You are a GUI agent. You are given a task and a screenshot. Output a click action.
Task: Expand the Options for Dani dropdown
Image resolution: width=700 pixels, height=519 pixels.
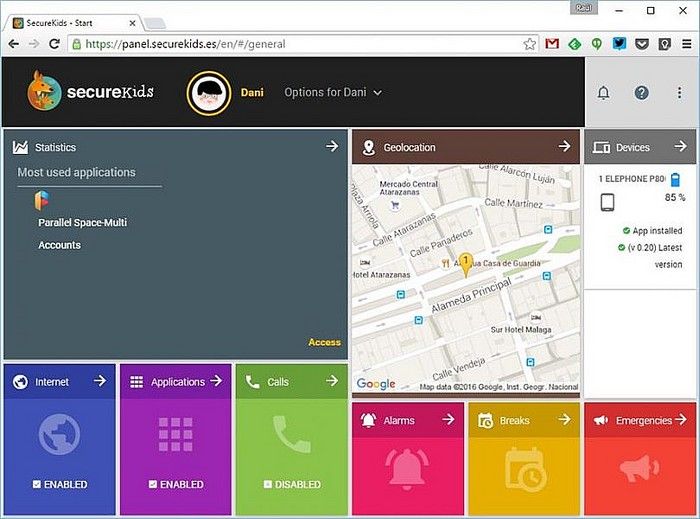[x=333, y=93]
